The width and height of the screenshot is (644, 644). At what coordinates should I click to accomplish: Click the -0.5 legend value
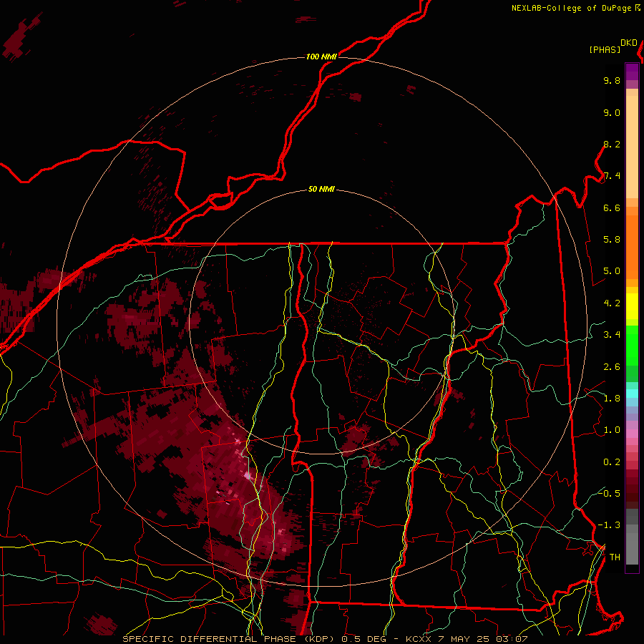point(609,494)
